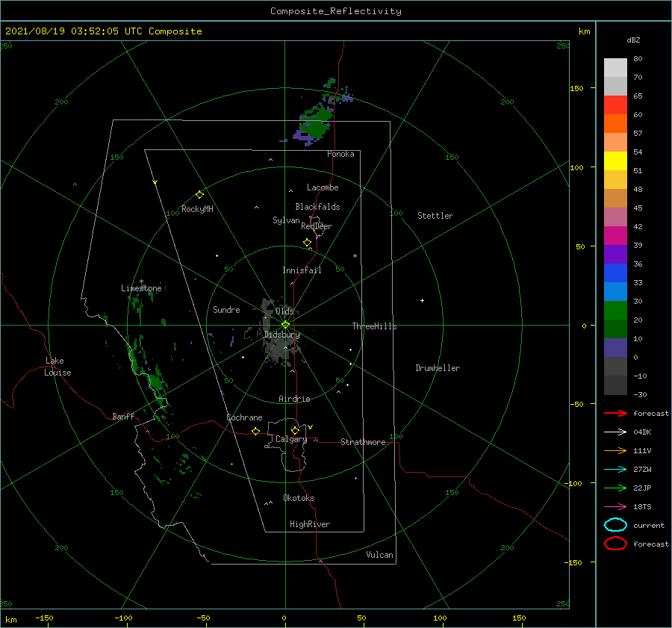Click the green 22JP arrow symbol
The width and height of the screenshot is (672, 628).
click(615, 488)
